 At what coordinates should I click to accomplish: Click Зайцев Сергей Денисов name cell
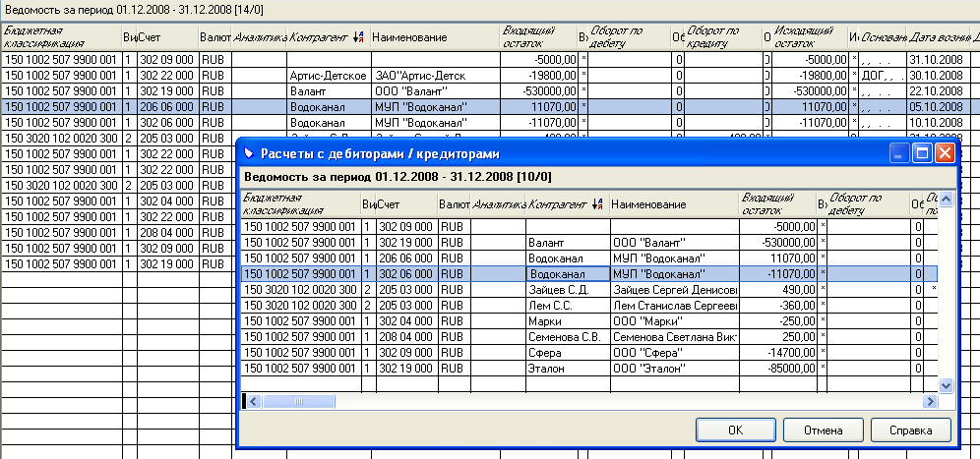click(674, 290)
